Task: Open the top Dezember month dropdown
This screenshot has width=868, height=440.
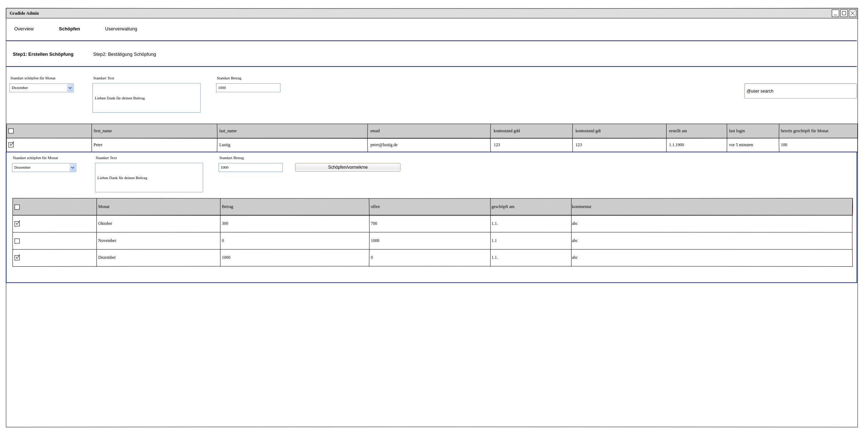Action: 70,88
